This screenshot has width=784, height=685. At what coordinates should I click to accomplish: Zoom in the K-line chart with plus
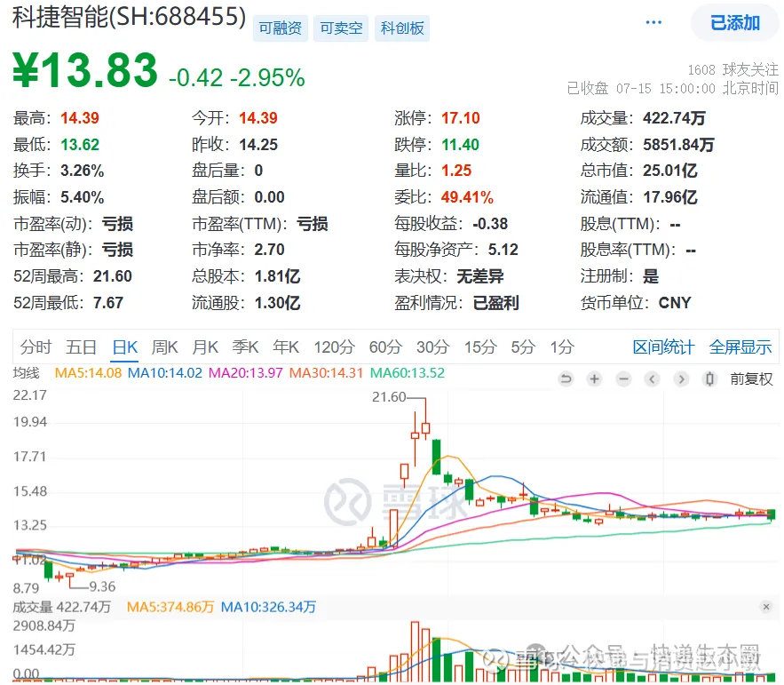595,379
